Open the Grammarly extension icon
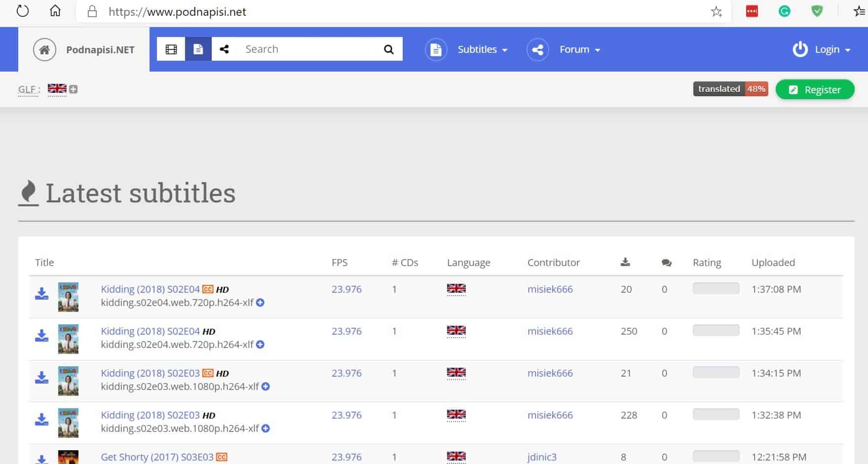The image size is (868, 464). [x=784, y=11]
